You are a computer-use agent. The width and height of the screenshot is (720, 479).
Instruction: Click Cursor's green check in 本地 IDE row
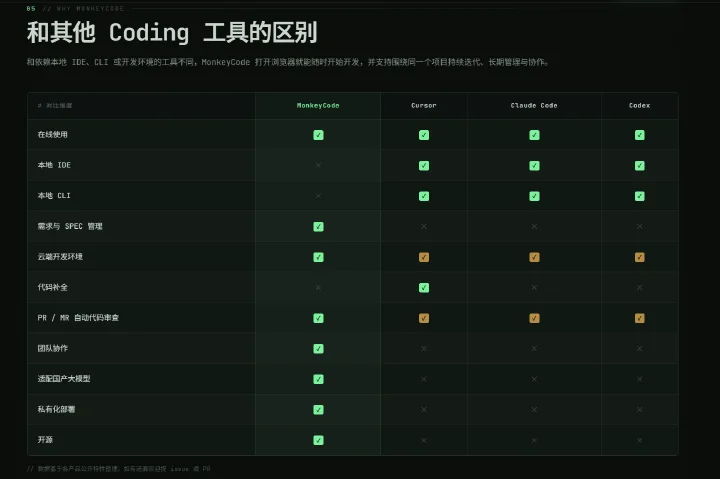click(424, 165)
